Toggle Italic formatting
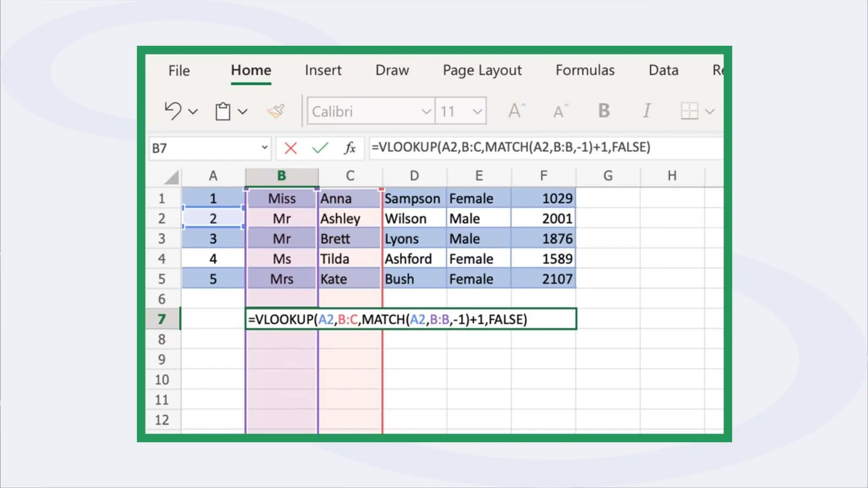The height and width of the screenshot is (488, 868). (647, 111)
